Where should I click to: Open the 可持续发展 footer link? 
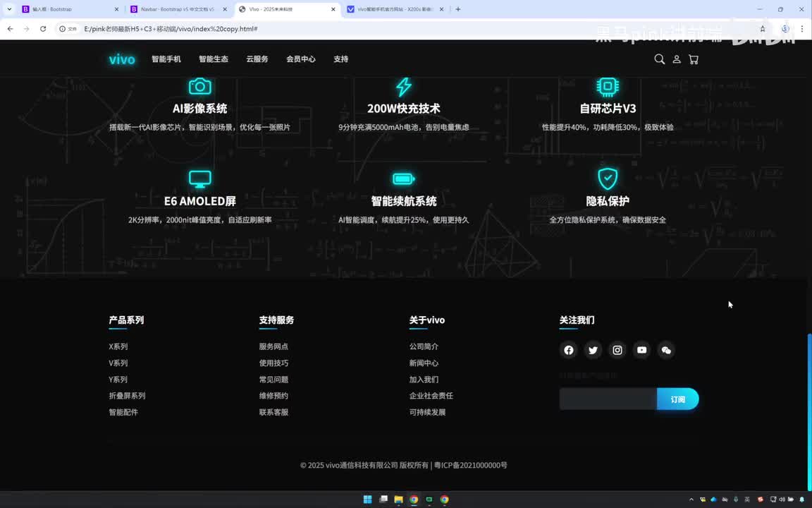tap(427, 412)
